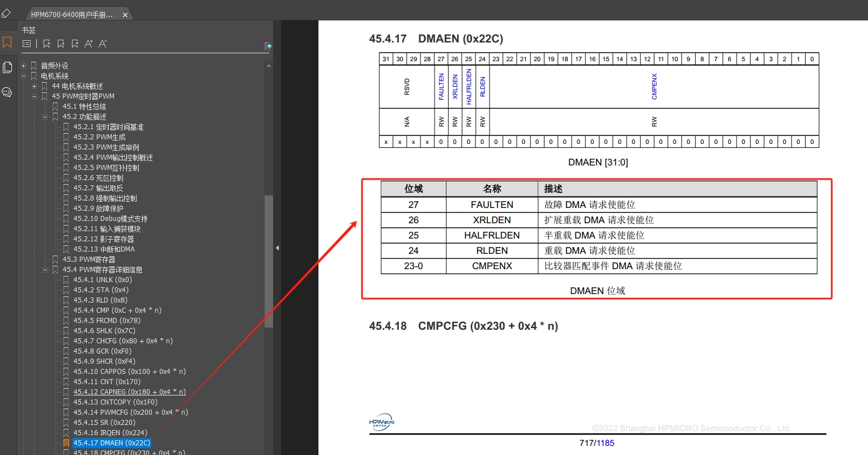Enlarge bookmark font with A+ icon
The image size is (868, 455).
(x=88, y=44)
